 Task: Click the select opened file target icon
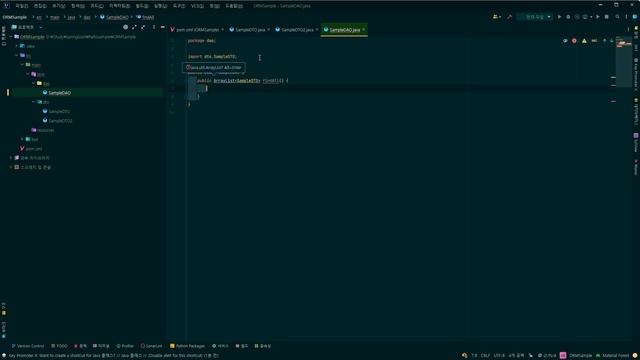pyautogui.click(x=125, y=27)
